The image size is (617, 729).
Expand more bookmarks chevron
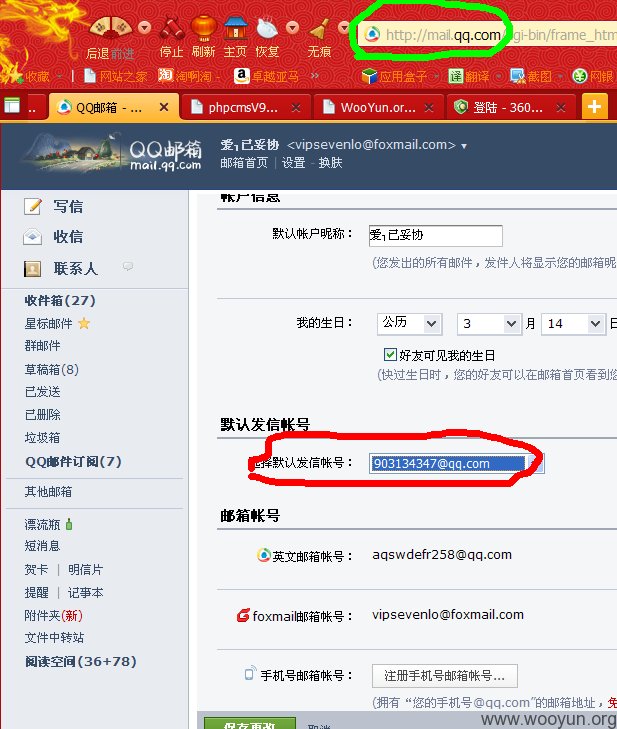pos(315,76)
